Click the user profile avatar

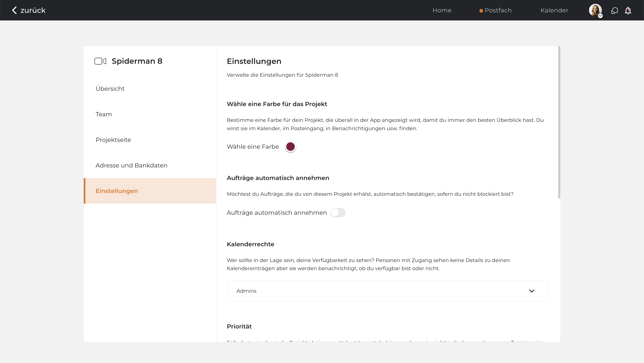click(595, 10)
